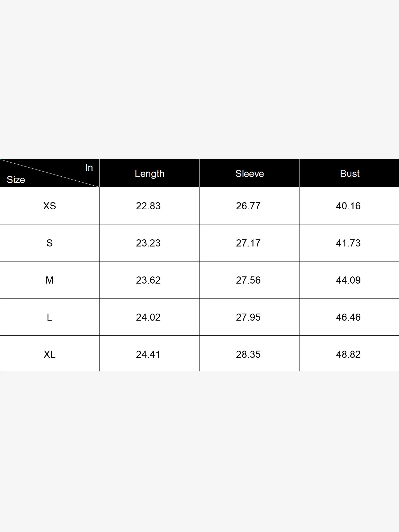Click the 44.09 bust value
This screenshot has width=399, height=532.
pyautogui.click(x=348, y=280)
